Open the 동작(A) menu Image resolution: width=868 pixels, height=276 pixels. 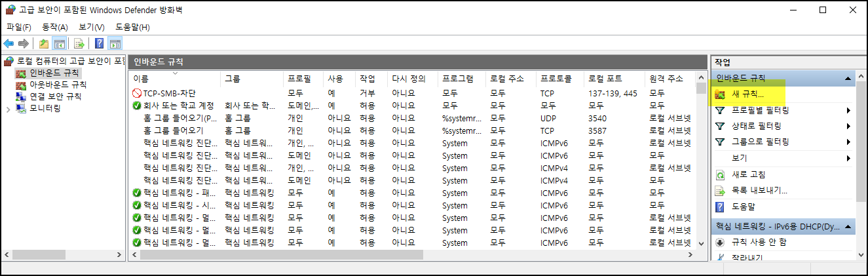click(x=55, y=27)
